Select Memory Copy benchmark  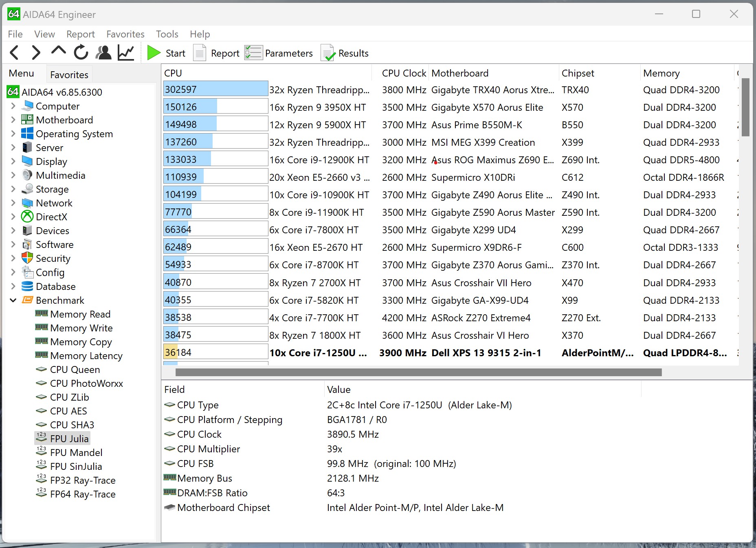click(81, 342)
